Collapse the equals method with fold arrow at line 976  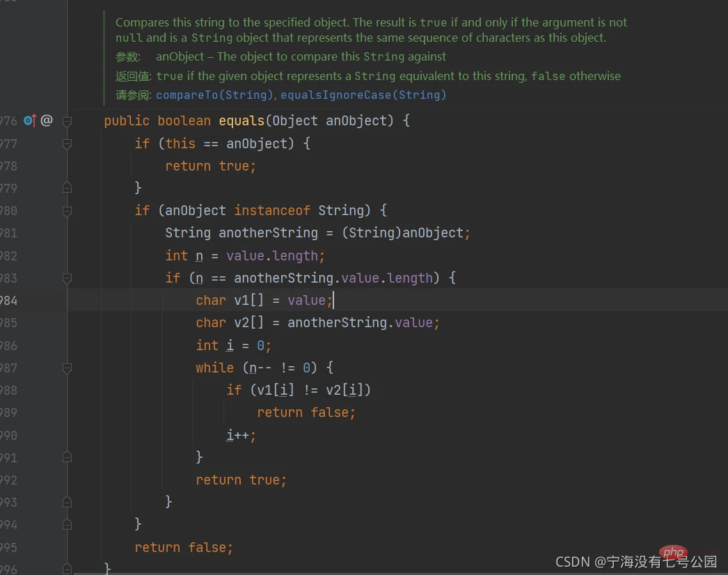67,120
